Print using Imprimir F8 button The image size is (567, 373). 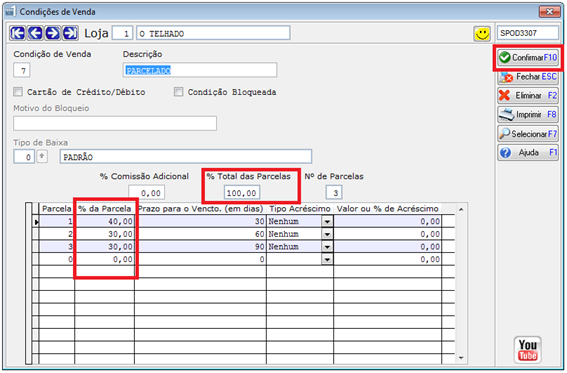[x=528, y=115]
